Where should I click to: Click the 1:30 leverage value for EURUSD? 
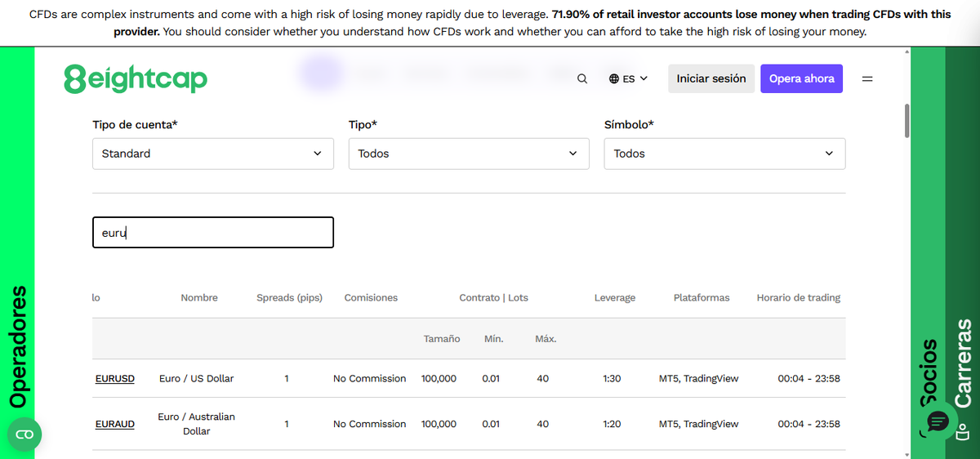612,379
